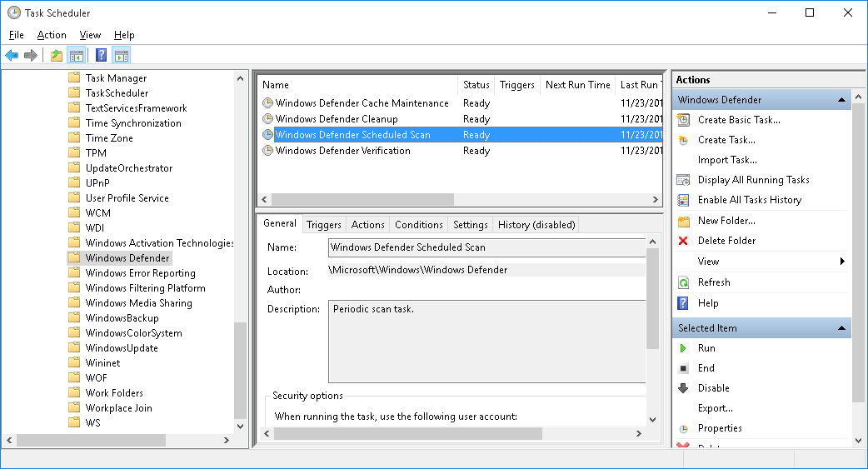Viewport: 868px width, 469px height.
Task: Click the details pane horizontal scrollbar thumb
Action: pyautogui.click(x=408, y=433)
